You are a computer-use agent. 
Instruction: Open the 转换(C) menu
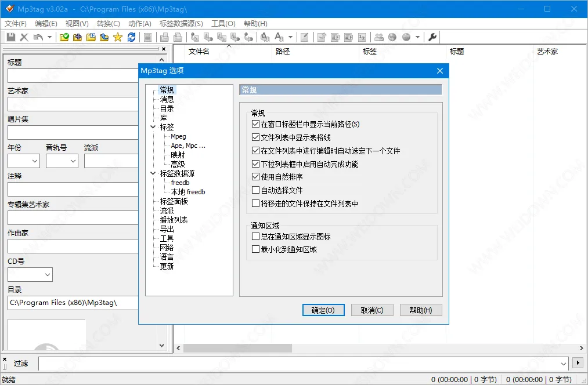[108, 24]
